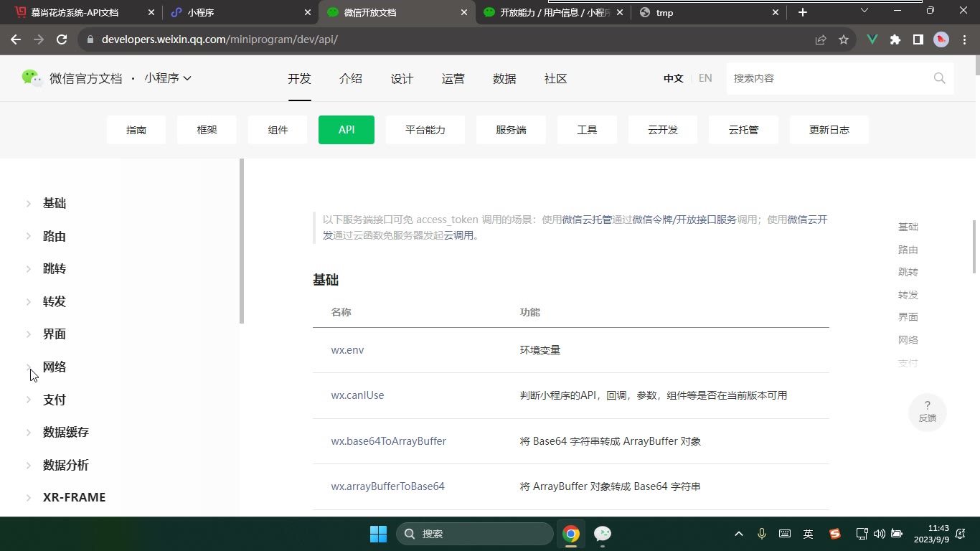980x551 pixels.
Task: Open the 框架 section button
Action: pyautogui.click(x=207, y=130)
